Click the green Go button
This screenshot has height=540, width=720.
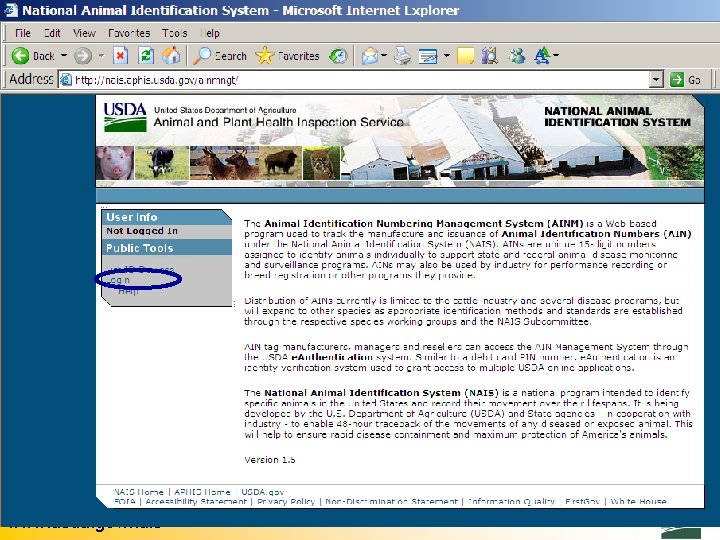tap(685, 80)
